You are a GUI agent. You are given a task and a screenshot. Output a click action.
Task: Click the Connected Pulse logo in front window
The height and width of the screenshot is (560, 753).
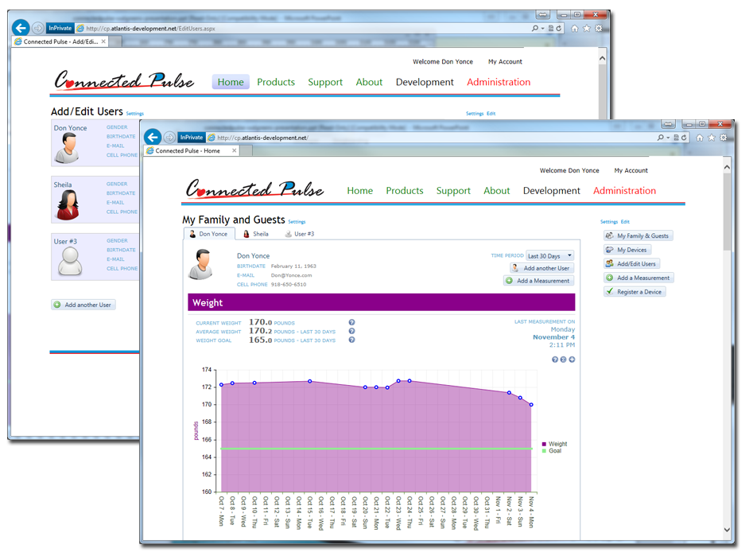pyautogui.click(x=254, y=189)
